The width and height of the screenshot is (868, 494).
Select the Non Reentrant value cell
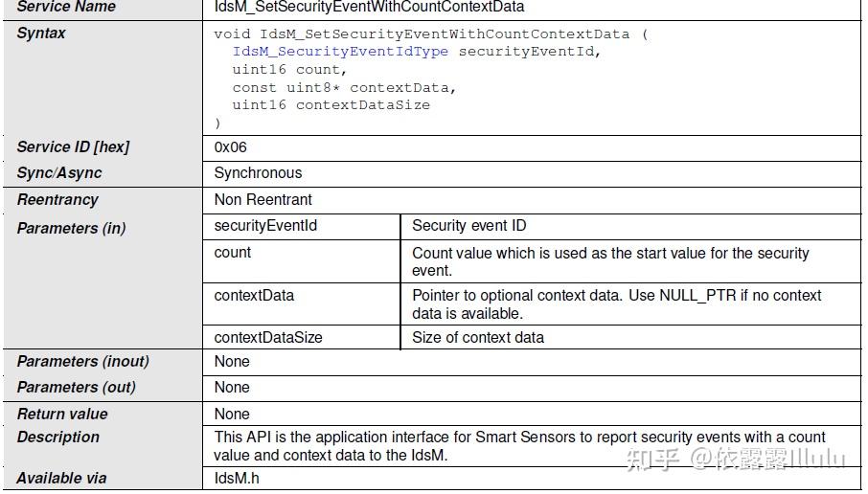263,200
